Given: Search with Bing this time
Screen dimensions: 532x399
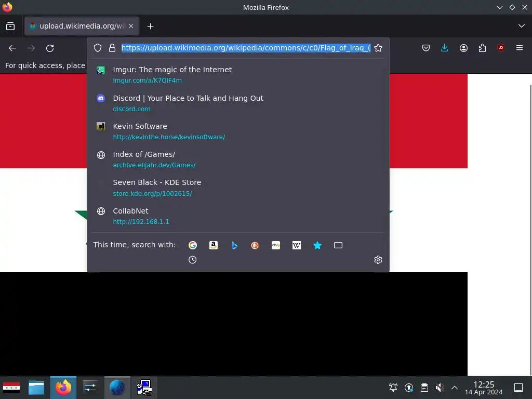Looking at the screenshot, I should point(234,245).
